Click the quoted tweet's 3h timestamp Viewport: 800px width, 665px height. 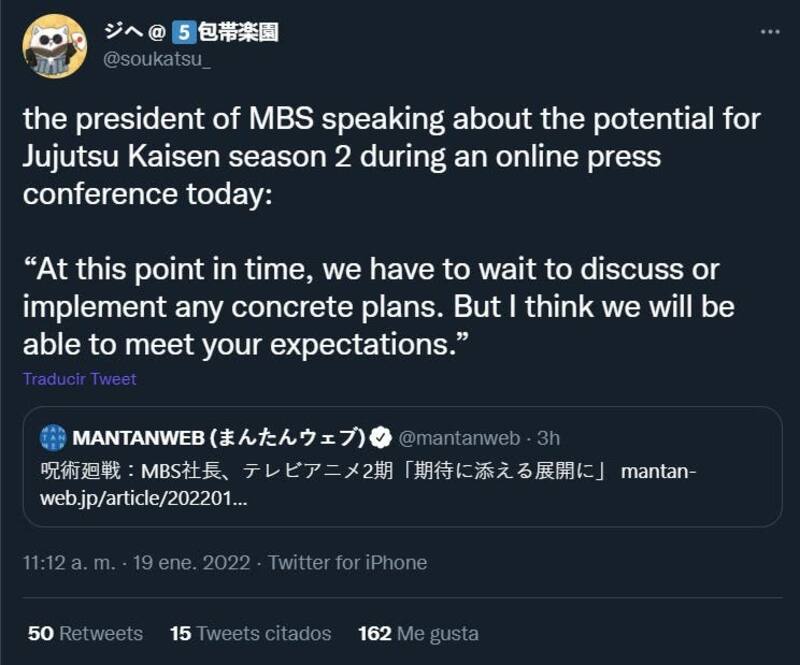click(548, 437)
